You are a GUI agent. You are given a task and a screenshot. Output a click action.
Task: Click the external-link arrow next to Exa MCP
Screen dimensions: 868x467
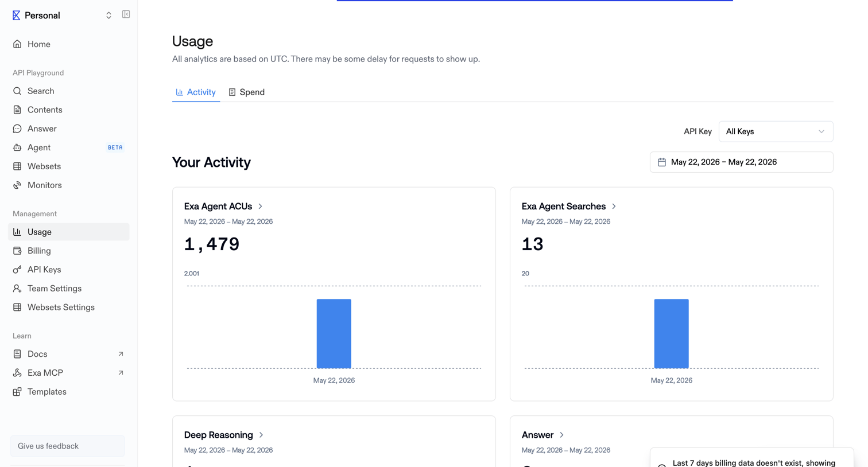[x=121, y=373]
